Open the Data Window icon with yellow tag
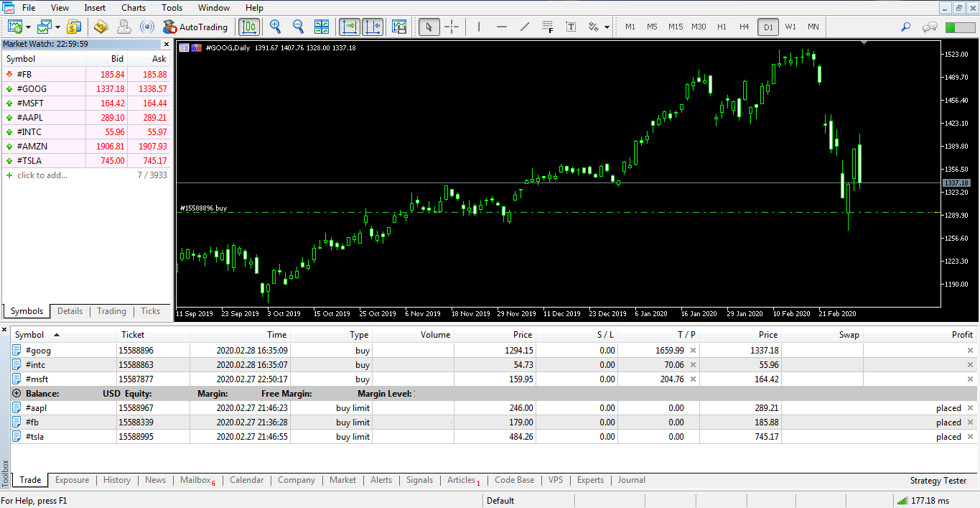The image size is (980, 508). pos(101,27)
